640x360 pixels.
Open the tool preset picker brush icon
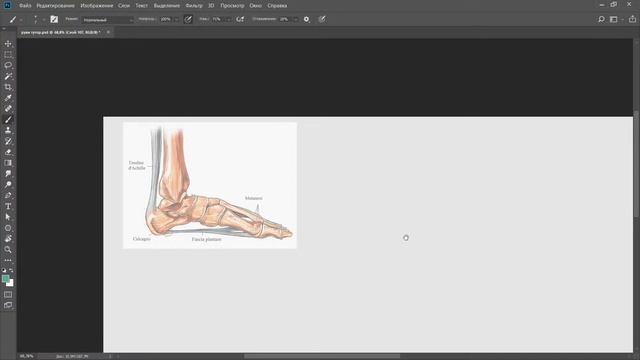click(x=13, y=19)
